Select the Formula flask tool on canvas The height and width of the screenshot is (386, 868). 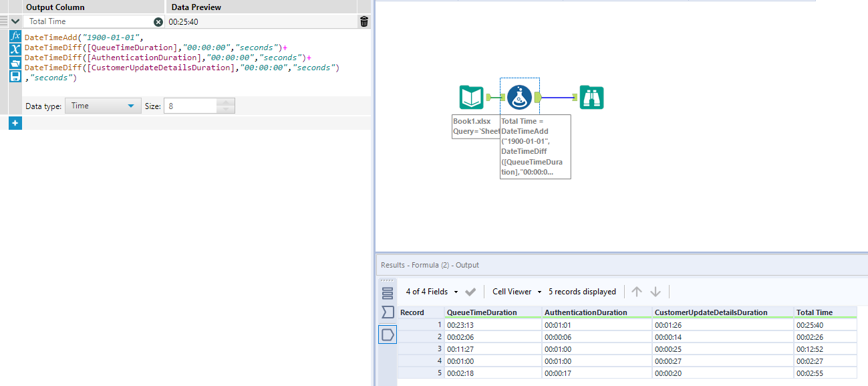(x=519, y=98)
